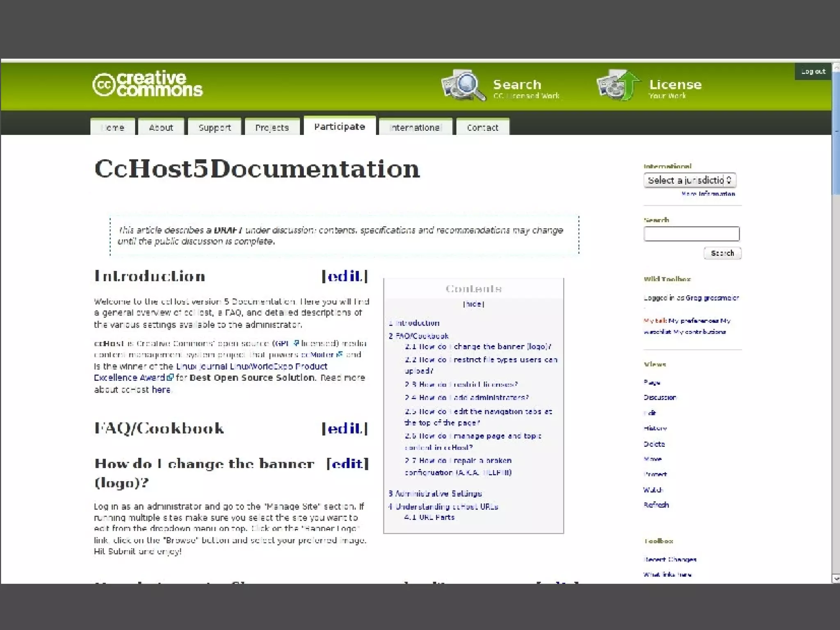Open the Discussion view link
Image resolution: width=840 pixels, height=630 pixels.
pyautogui.click(x=660, y=398)
